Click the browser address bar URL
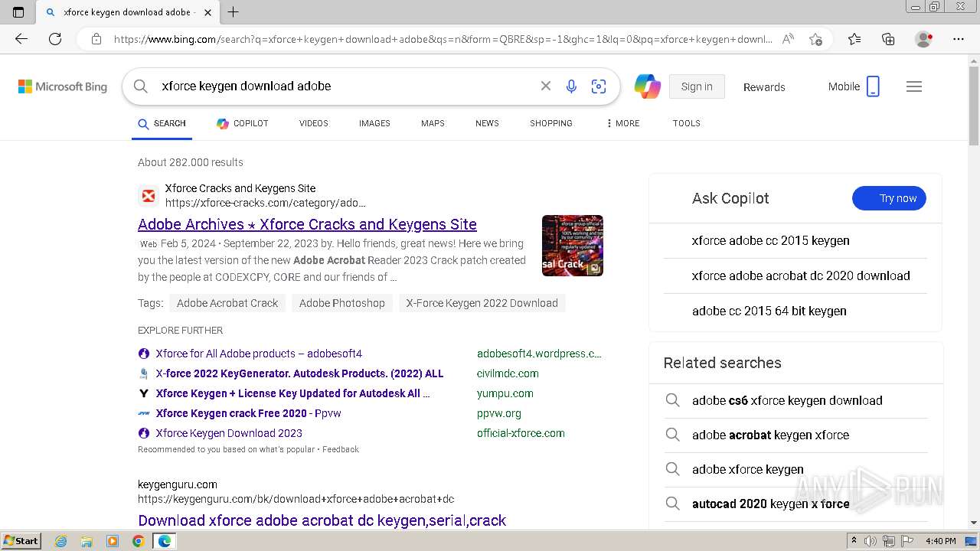The image size is (980, 551). tap(443, 39)
